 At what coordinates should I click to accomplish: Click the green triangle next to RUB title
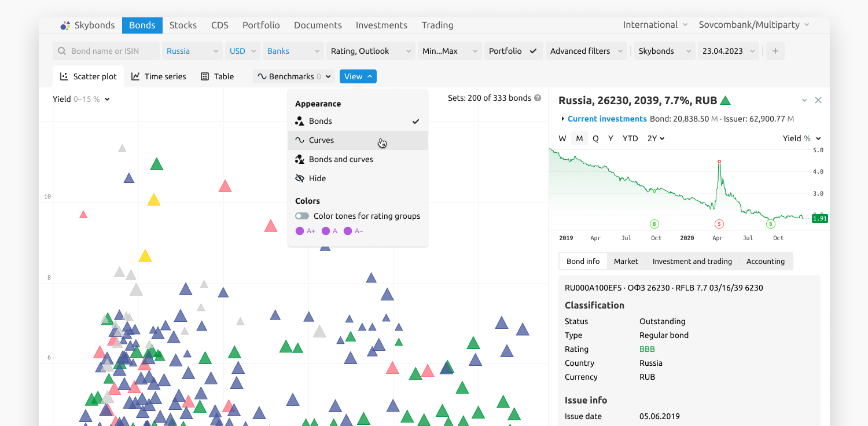[725, 101]
